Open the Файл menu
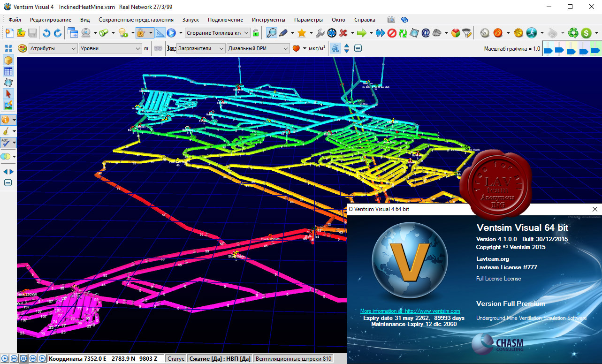 click(x=15, y=20)
